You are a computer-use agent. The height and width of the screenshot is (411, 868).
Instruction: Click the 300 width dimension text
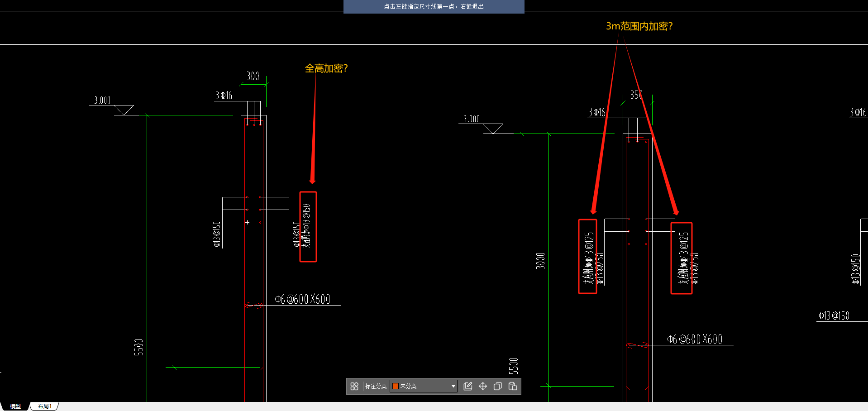[253, 76]
